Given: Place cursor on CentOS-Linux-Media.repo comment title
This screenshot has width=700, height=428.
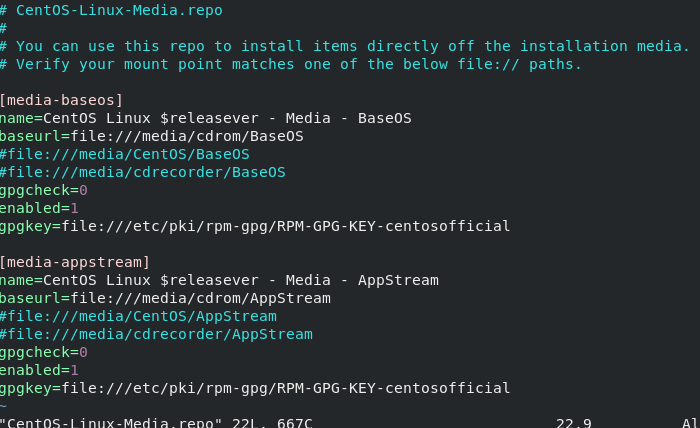Looking at the screenshot, I should (x=111, y=10).
